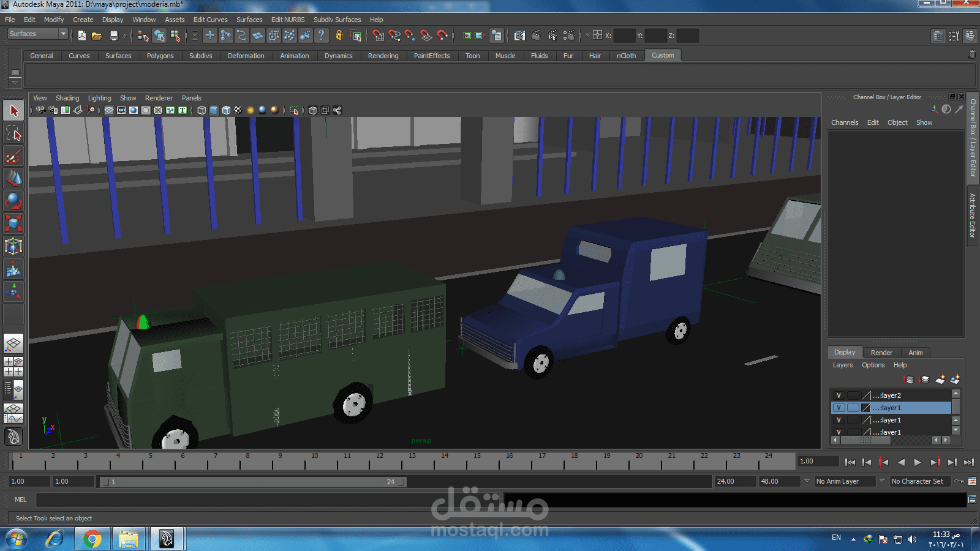
Task: Open the Channels menu in Channel Box
Action: (845, 122)
